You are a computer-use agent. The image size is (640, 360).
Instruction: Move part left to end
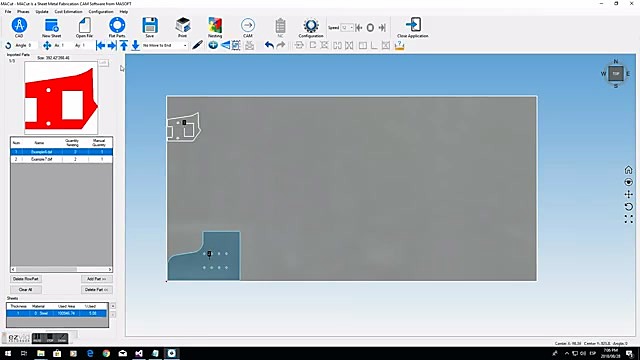(100, 45)
